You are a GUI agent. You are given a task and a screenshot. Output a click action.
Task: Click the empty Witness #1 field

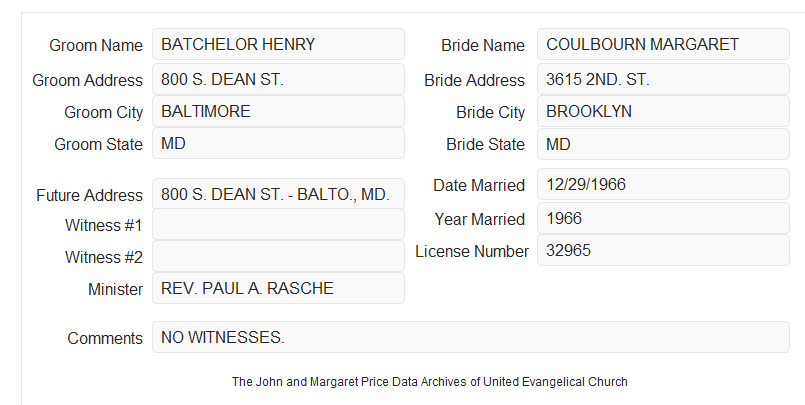pos(278,224)
